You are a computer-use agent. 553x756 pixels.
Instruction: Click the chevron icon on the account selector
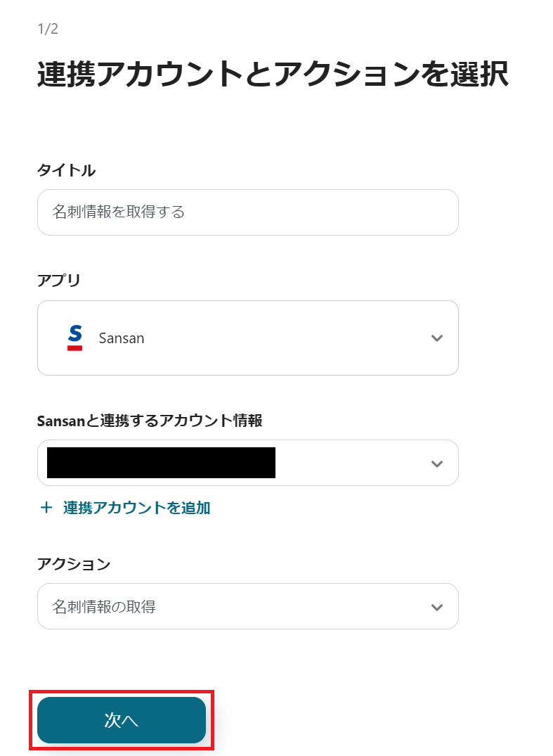pos(436,463)
